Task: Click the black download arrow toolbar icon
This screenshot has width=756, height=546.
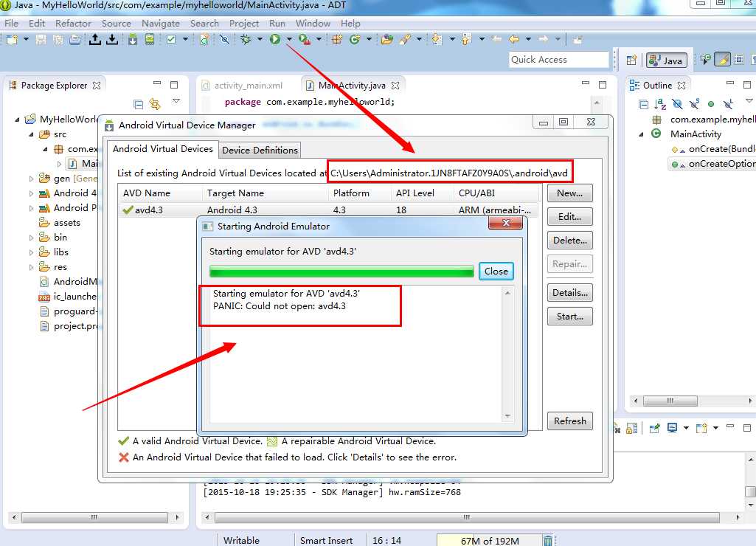Action: (112, 39)
